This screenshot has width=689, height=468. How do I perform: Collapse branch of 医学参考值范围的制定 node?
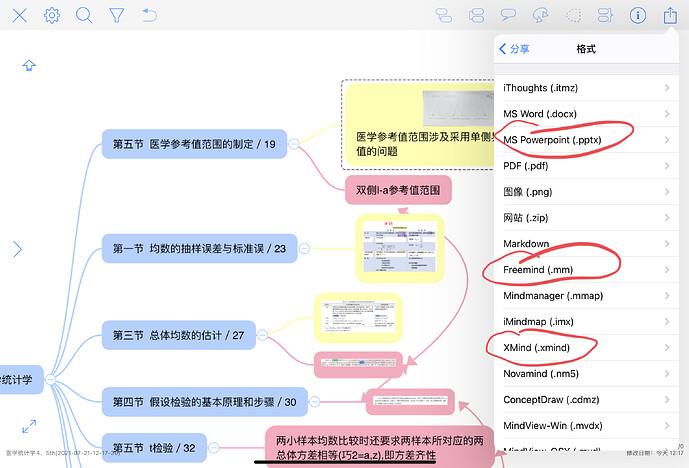click(x=294, y=144)
